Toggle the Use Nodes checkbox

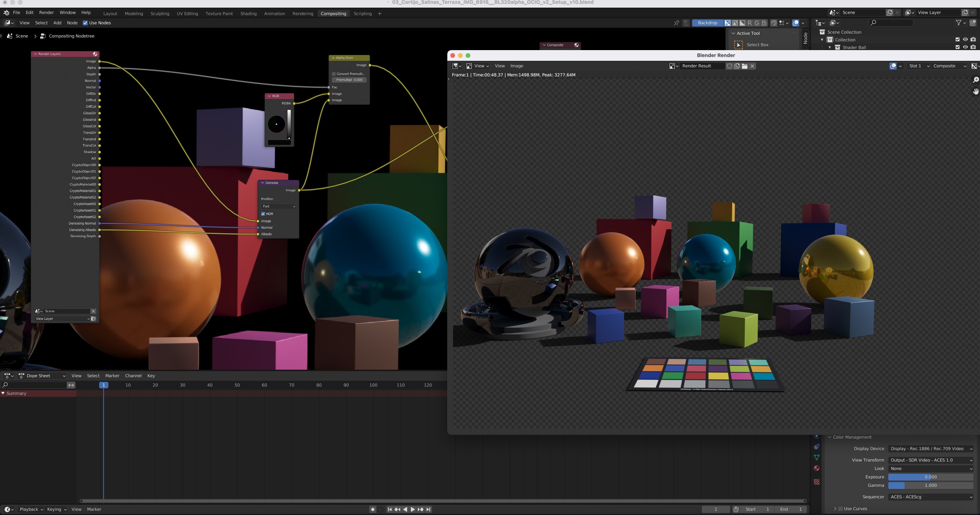(x=85, y=23)
